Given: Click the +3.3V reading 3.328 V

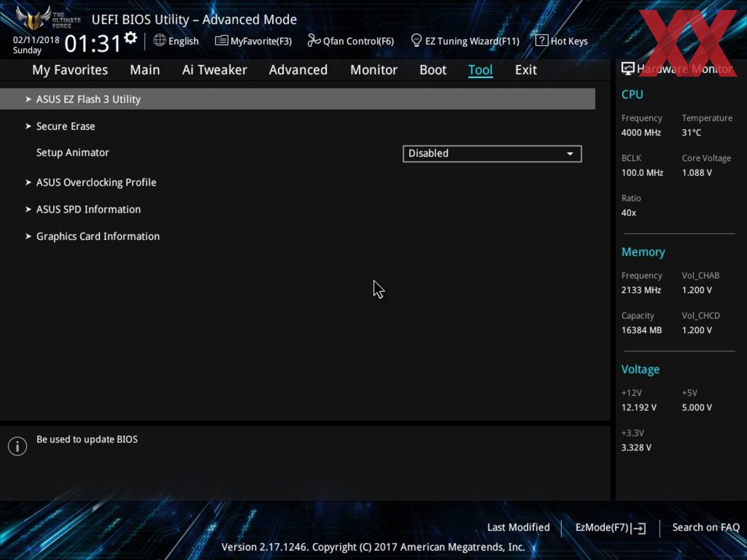Looking at the screenshot, I should [636, 447].
